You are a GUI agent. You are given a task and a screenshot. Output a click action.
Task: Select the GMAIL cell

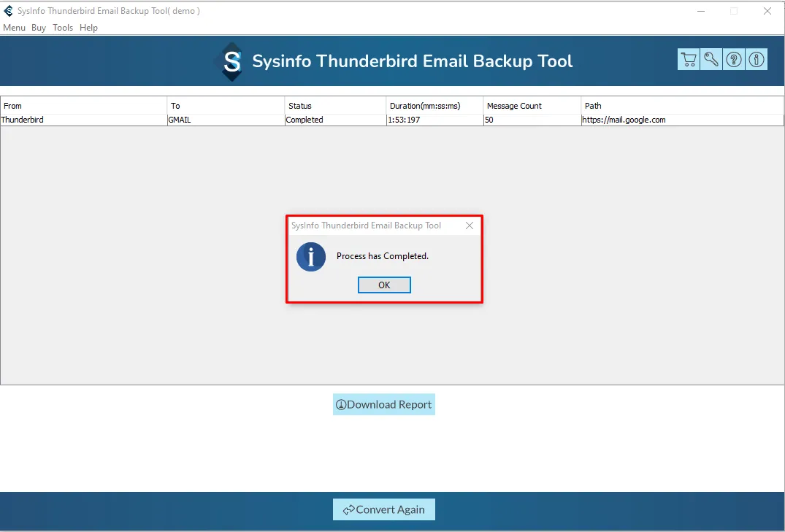pos(226,120)
